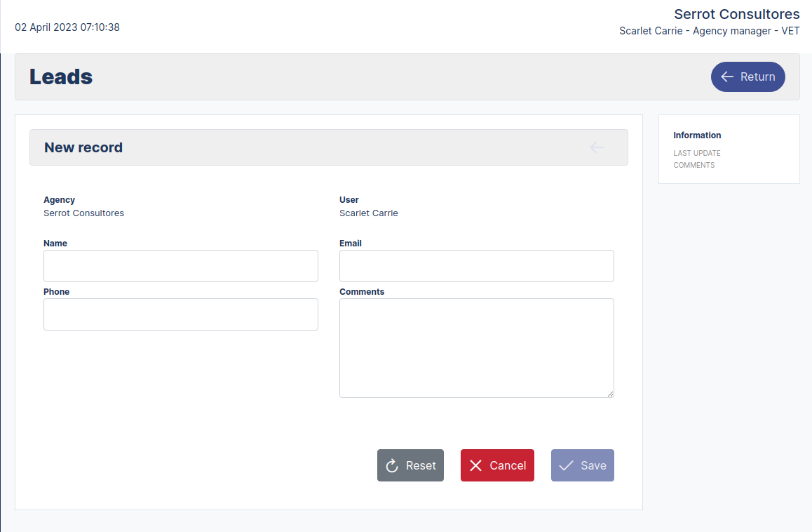Click inside the Email input field

pos(476,266)
